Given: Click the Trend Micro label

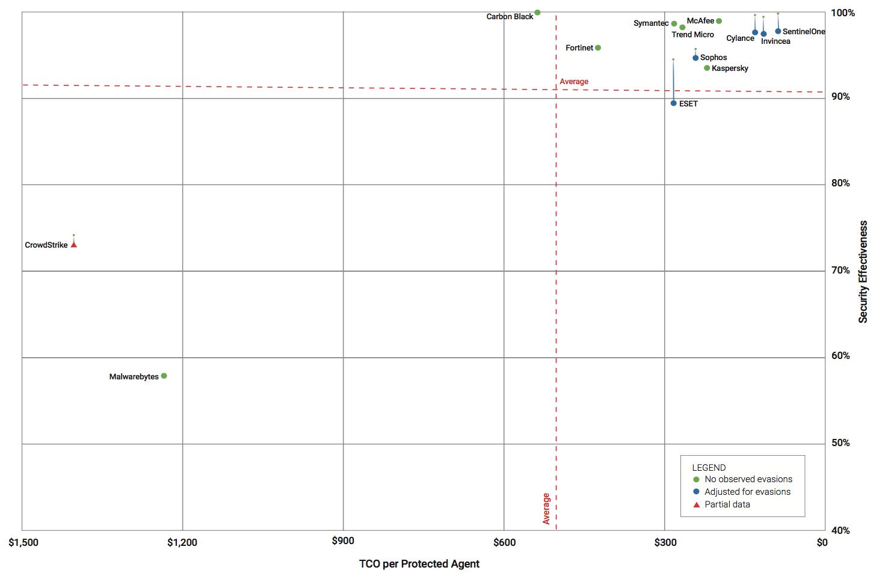Looking at the screenshot, I should click(x=692, y=35).
